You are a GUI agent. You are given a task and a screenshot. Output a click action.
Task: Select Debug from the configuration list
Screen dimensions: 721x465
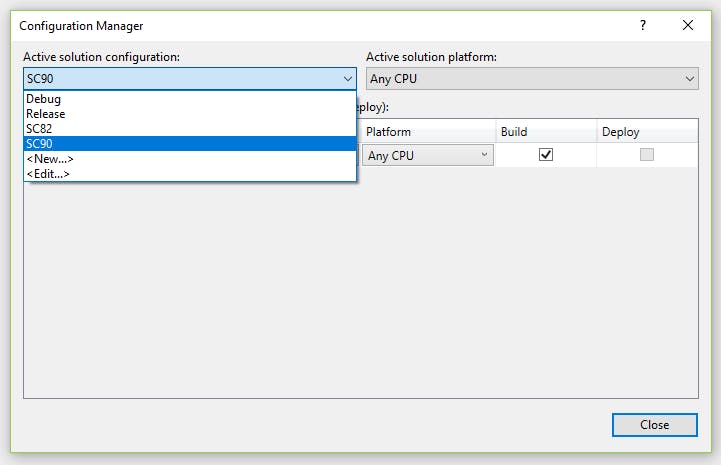point(190,99)
